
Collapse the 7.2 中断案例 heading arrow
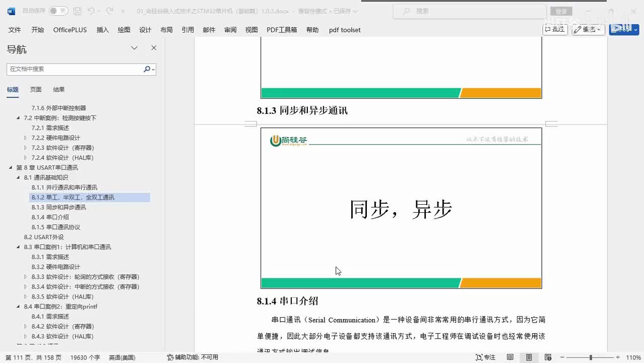click(19, 118)
